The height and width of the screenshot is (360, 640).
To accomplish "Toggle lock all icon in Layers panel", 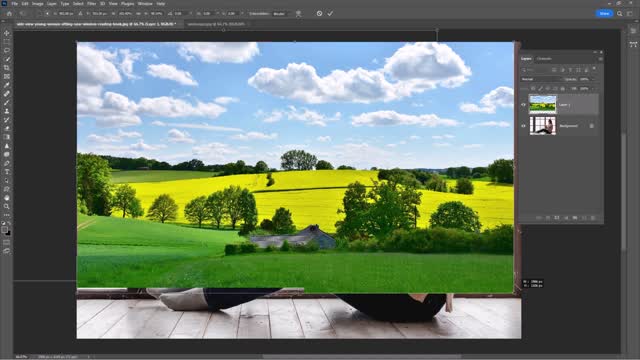I will point(563,89).
